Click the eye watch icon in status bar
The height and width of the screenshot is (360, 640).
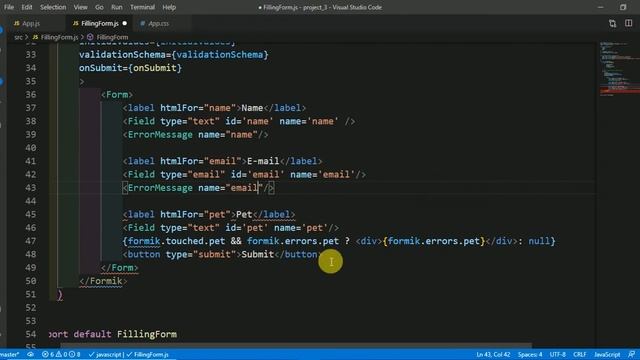(30, 355)
